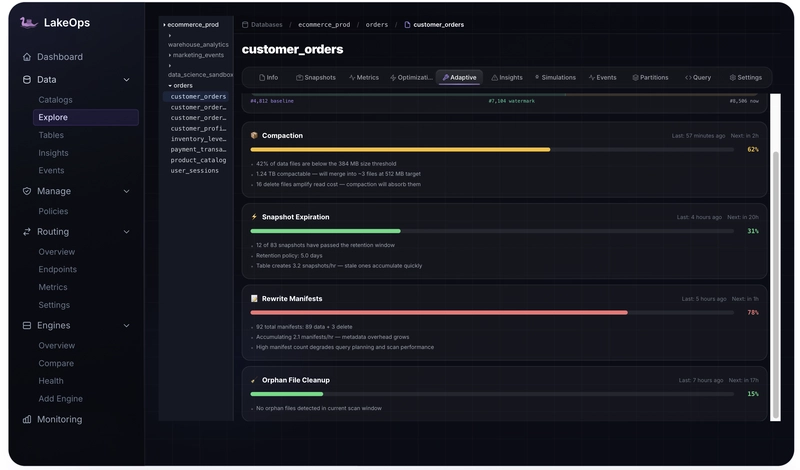Open the Partitions tab

(651, 78)
